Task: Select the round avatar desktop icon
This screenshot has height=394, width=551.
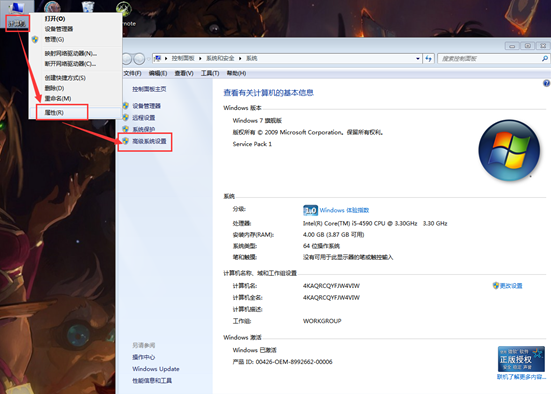Action: tap(52, 6)
